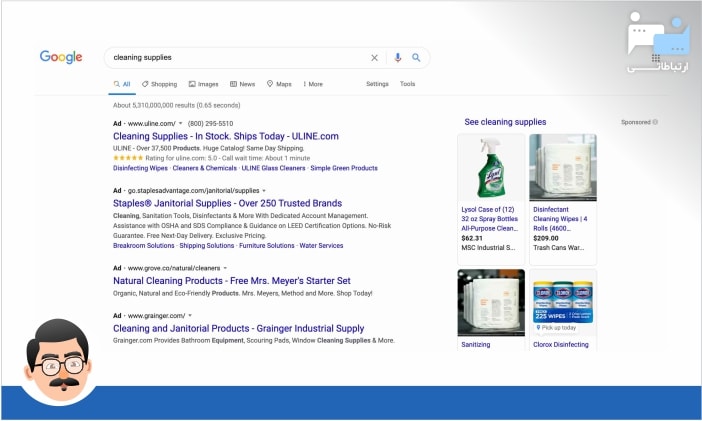Image resolution: width=702 pixels, height=421 pixels.
Task: Select the Maps tab
Action: tap(279, 84)
